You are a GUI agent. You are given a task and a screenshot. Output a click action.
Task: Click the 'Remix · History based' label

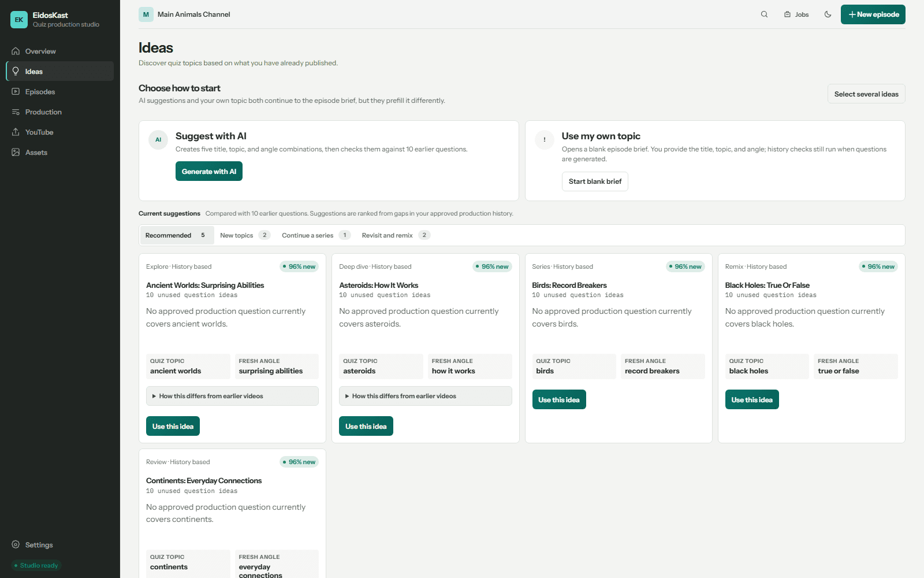[756, 266]
